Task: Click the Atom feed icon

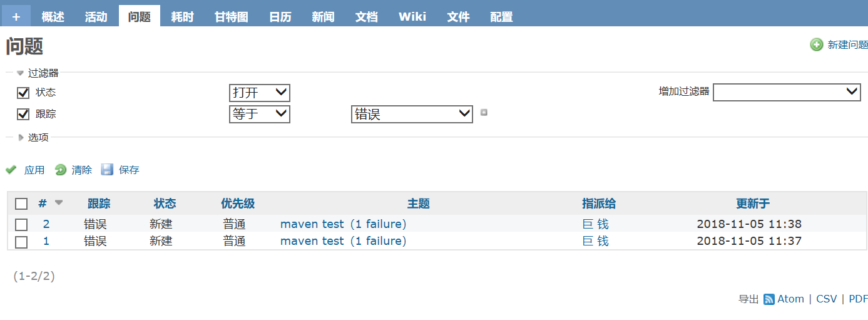Action: tap(769, 299)
